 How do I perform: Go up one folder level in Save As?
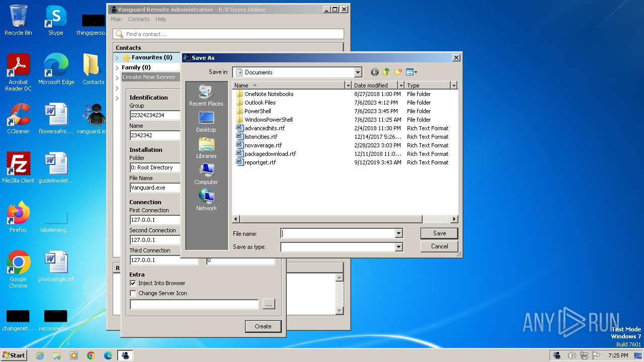[386, 72]
